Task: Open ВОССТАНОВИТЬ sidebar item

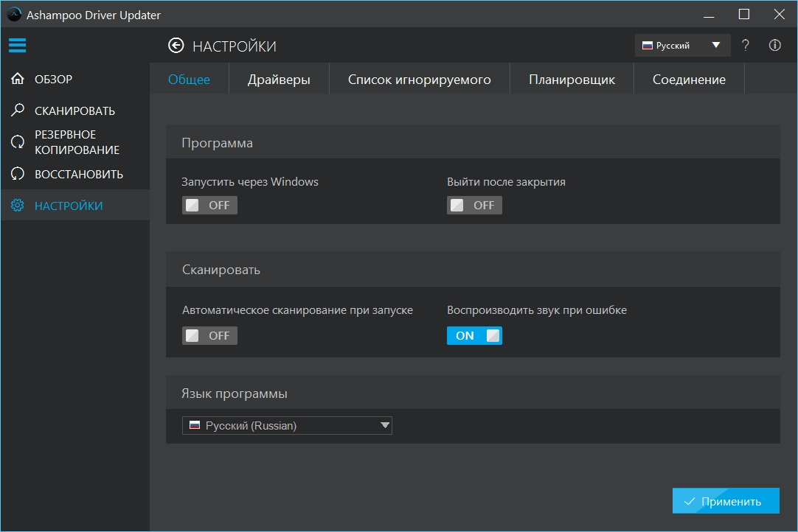Action: tap(75, 174)
